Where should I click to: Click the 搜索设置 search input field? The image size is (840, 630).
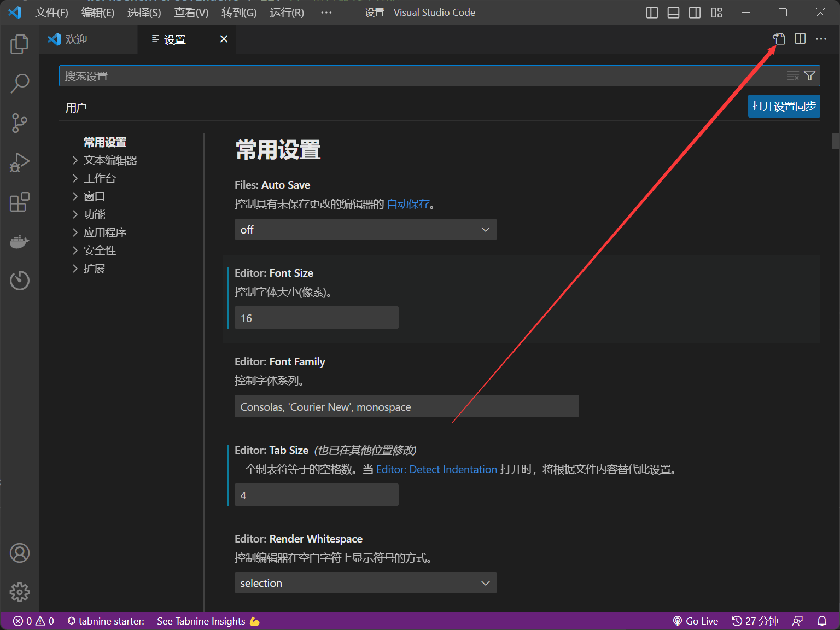[421, 76]
